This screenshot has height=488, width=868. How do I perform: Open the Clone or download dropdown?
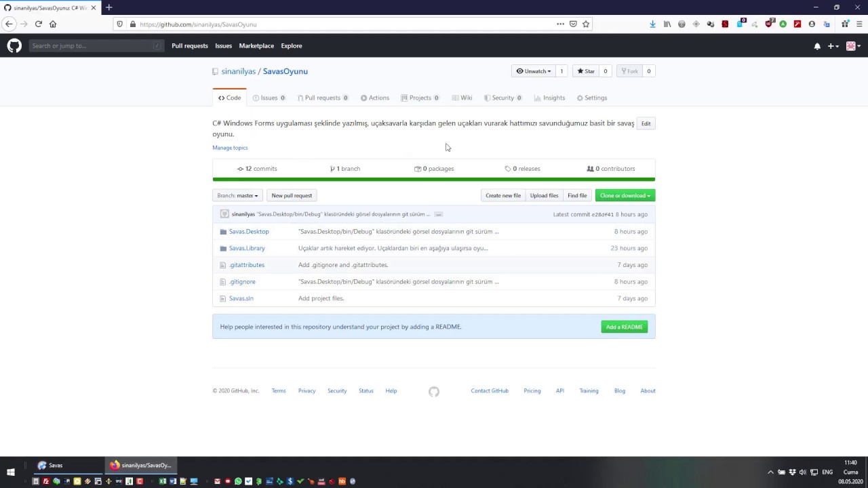point(625,195)
